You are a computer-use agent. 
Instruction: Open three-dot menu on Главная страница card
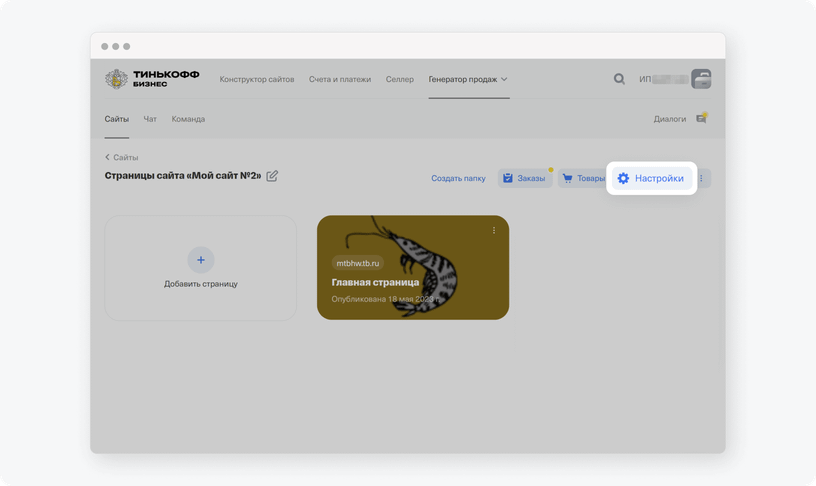tap(494, 230)
